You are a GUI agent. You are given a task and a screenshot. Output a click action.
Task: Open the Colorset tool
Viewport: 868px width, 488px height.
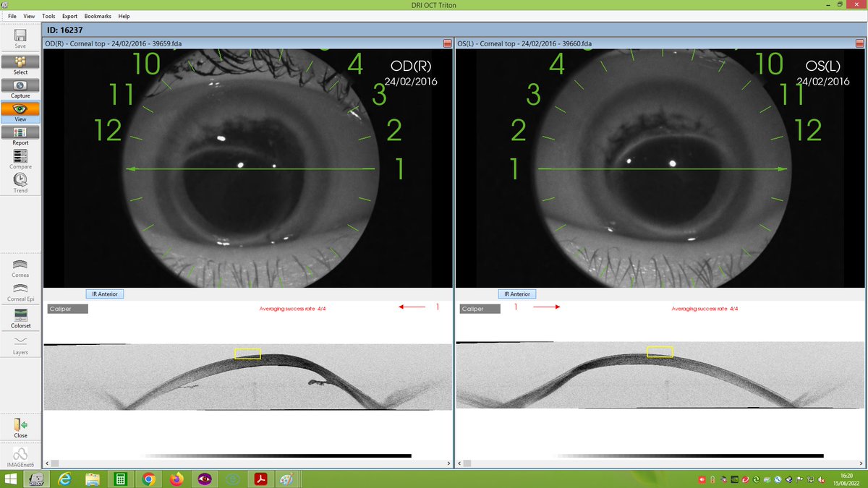[x=20, y=314]
